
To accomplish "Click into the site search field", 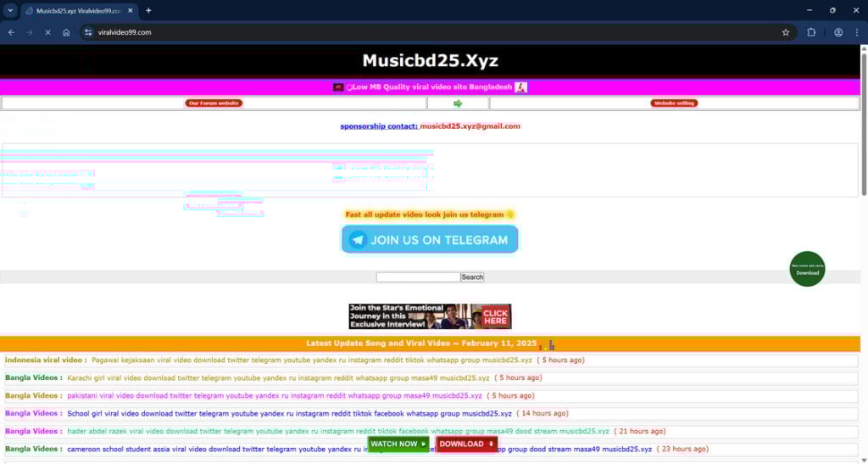I will [418, 277].
